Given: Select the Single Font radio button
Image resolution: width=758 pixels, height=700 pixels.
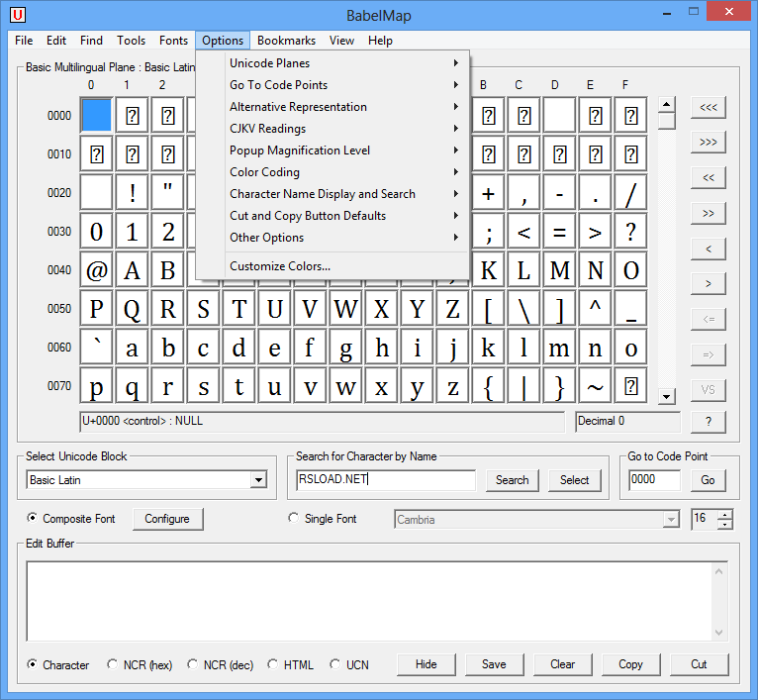Looking at the screenshot, I should [x=294, y=518].
